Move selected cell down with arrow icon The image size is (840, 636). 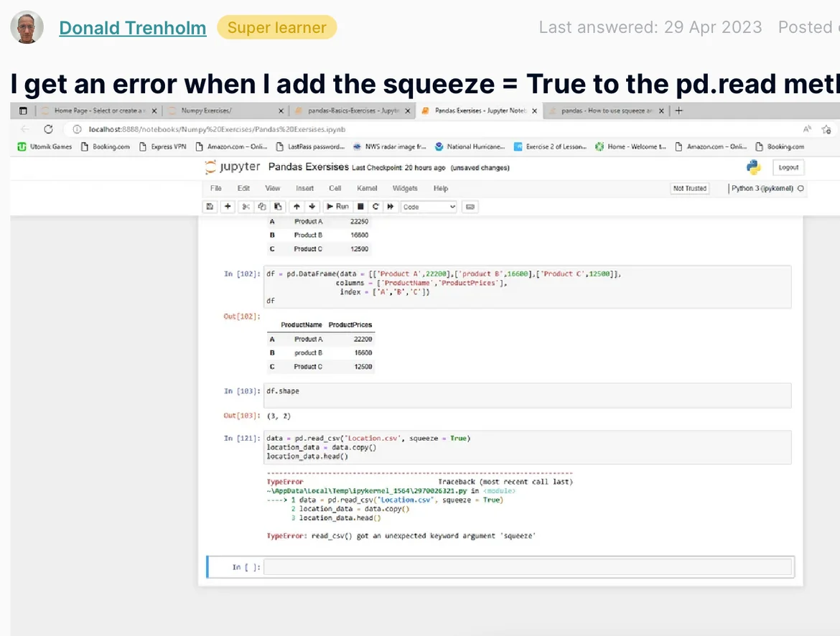312,207
